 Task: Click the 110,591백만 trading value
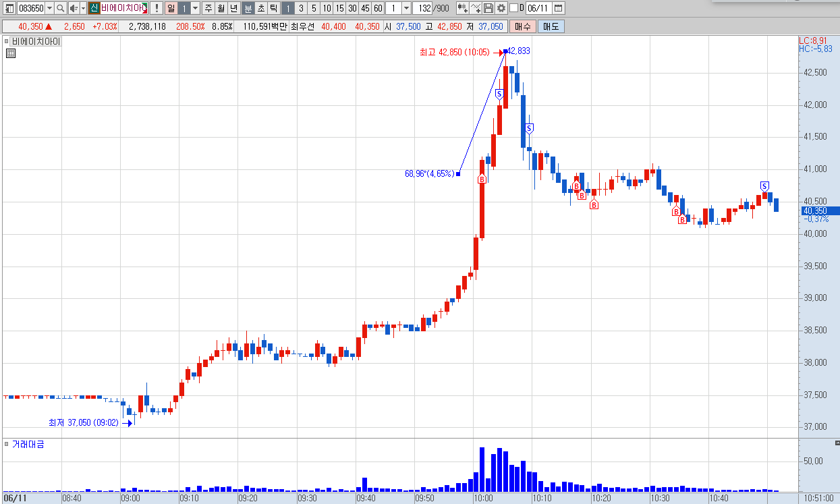point(264,26)
